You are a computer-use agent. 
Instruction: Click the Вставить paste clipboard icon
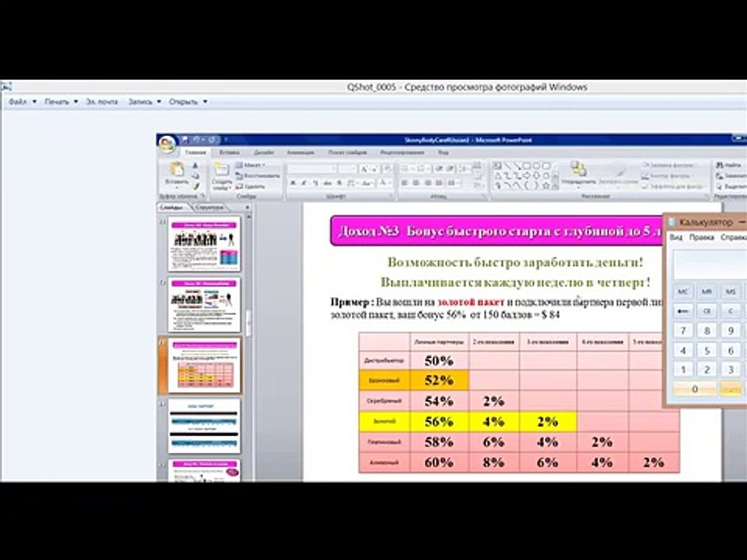(177, 170)
